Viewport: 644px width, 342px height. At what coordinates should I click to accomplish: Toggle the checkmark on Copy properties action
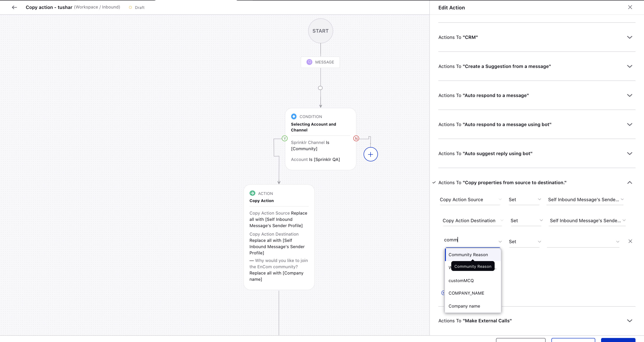[434, 182]
